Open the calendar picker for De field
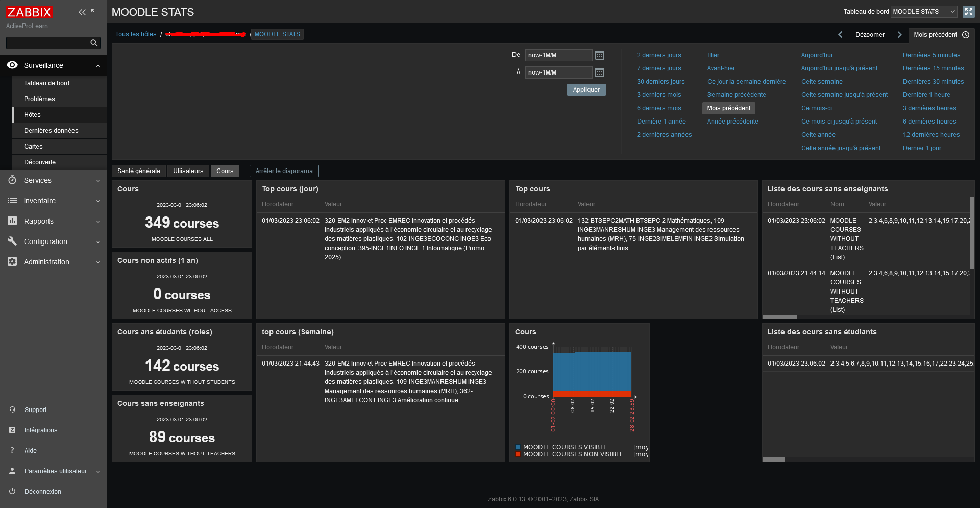This screenshot has height=508, width=980. (600, 55)
